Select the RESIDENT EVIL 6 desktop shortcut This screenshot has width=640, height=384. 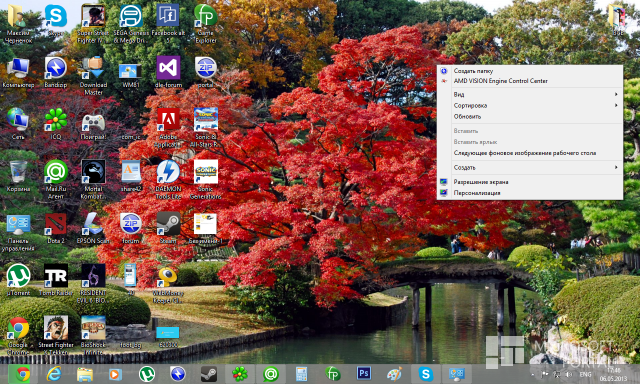pos(93,283)
